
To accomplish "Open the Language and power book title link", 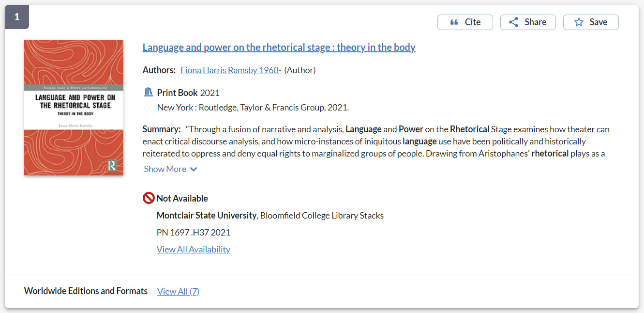I will (279, 47).
